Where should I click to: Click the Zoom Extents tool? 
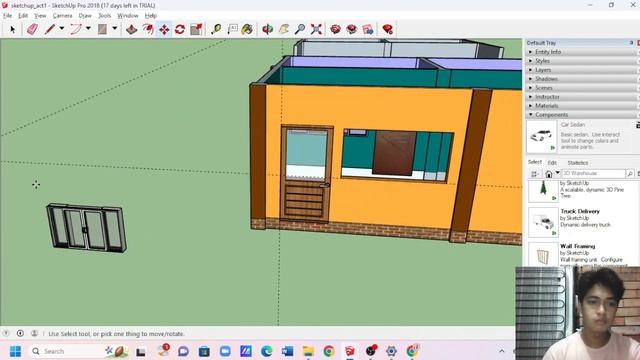316,29
